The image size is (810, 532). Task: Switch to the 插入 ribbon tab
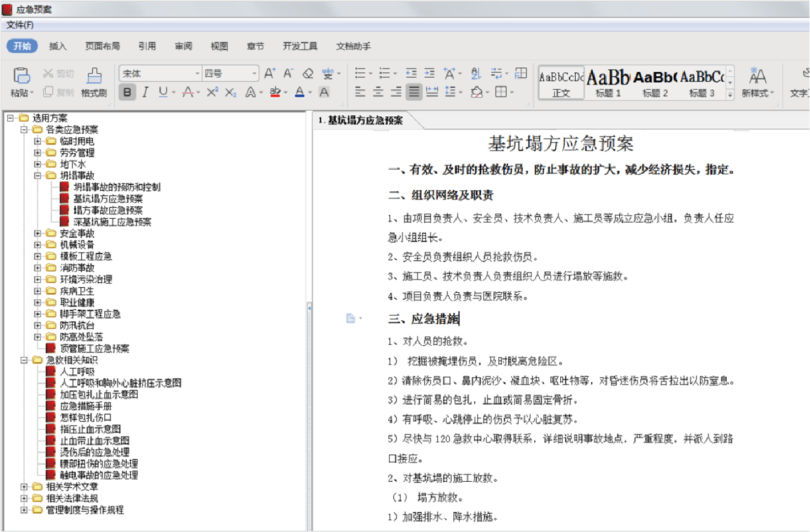coord(57,46)
